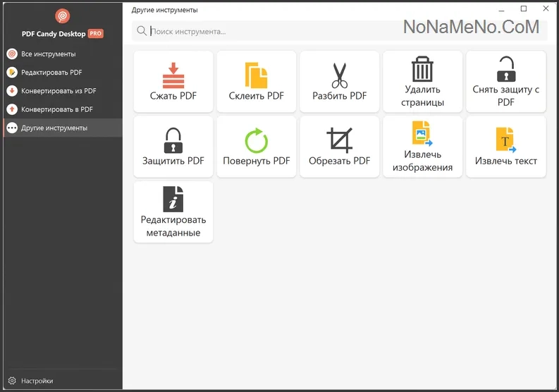Screen dimensions: 559x392
Task: Select Другие инструменты sidebar item
Action: [x=54, y=128]
